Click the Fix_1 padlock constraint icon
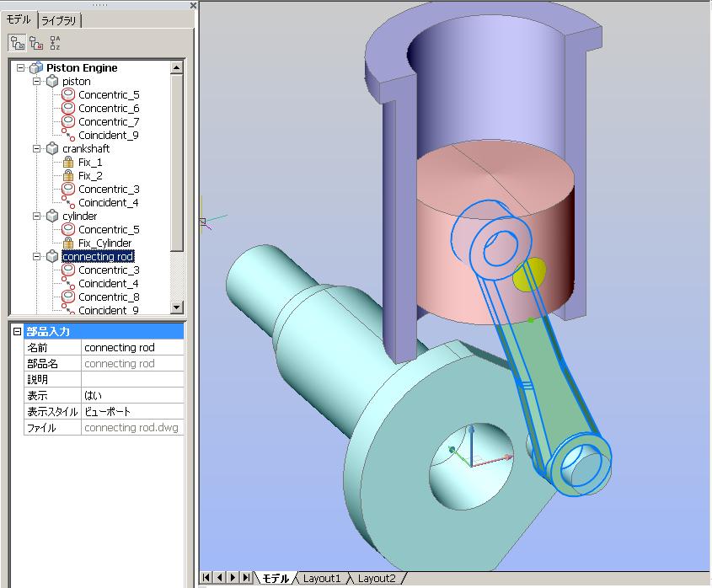 (69, 162)
